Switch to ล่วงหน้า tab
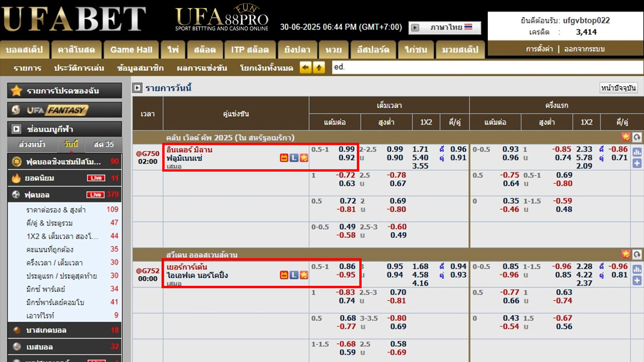 (32, 144)
